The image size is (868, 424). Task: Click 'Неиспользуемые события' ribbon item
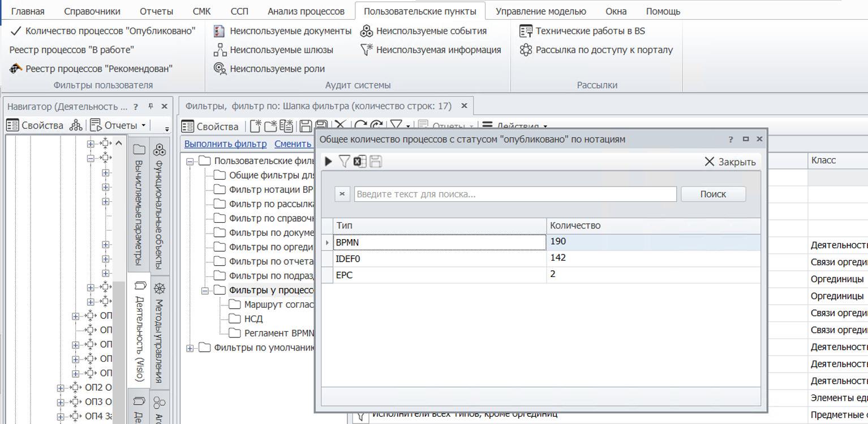click(424, 31)
